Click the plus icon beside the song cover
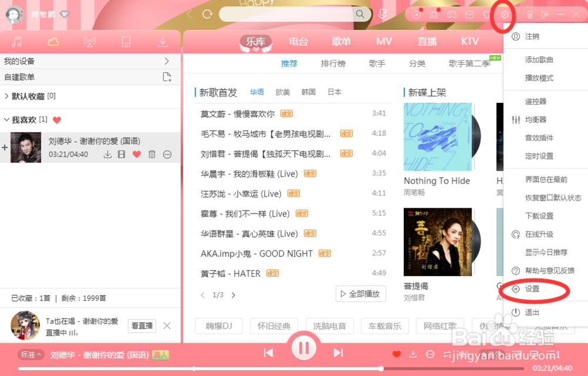Image resolution: width=588 pixels, height=376 pixels. pos(5,148)
